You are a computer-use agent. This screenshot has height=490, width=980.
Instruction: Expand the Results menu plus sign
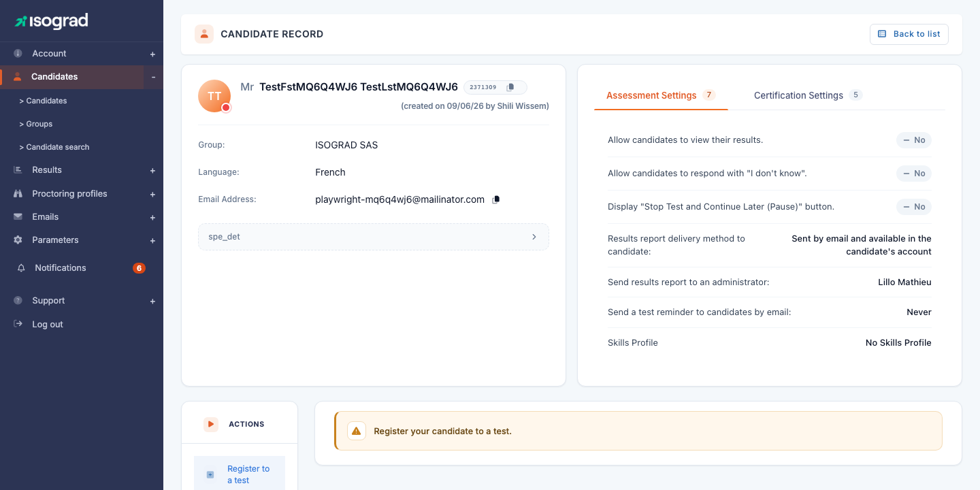[152, 171]
